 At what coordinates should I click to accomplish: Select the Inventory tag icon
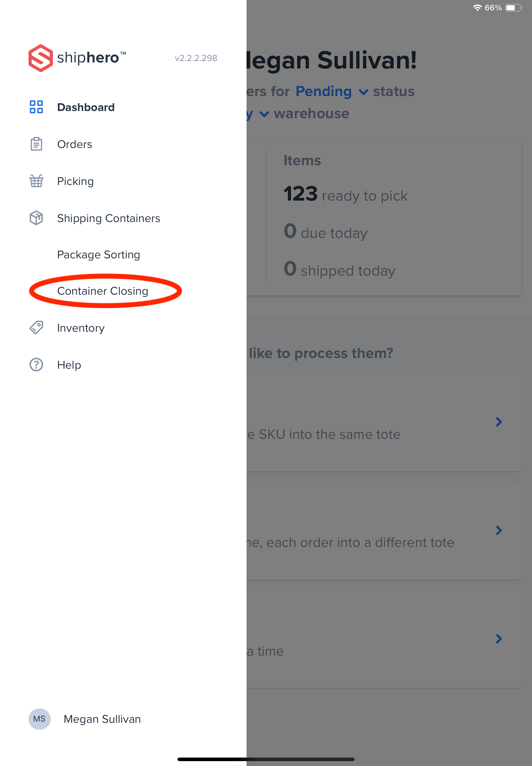point(36,328)
